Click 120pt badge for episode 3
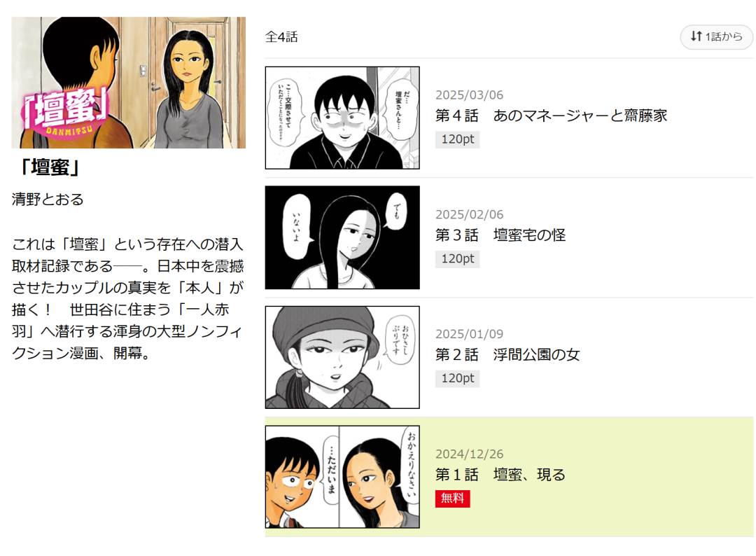756x556 pixels. [457, 259]
